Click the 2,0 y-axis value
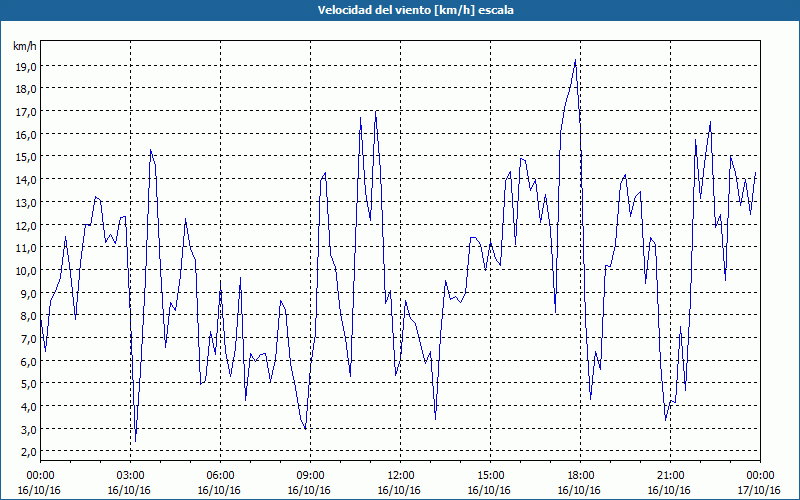This screenshot has width=800, height=500. (29, 452)
